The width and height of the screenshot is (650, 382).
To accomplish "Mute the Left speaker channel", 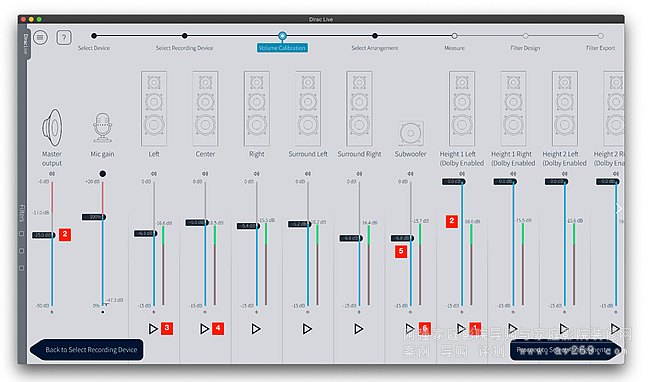I will [154, 174].
